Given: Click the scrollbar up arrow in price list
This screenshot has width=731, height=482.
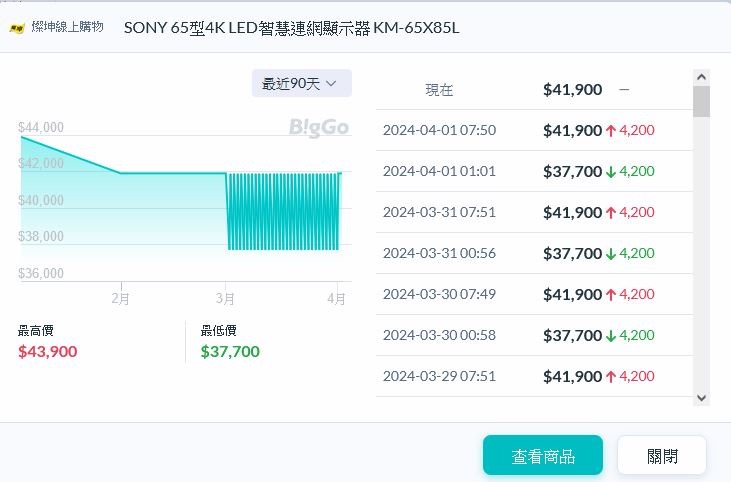Looking at the screenshot, I should pos(701,77).
